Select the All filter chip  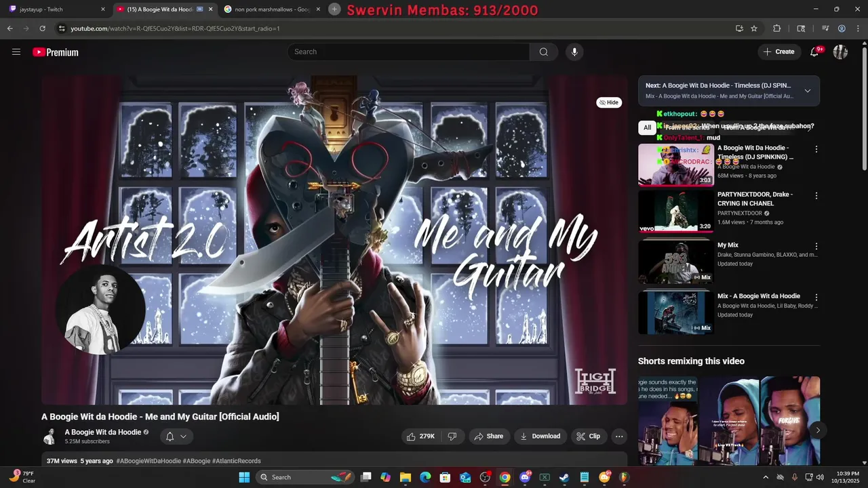click(x=648, y=127)
